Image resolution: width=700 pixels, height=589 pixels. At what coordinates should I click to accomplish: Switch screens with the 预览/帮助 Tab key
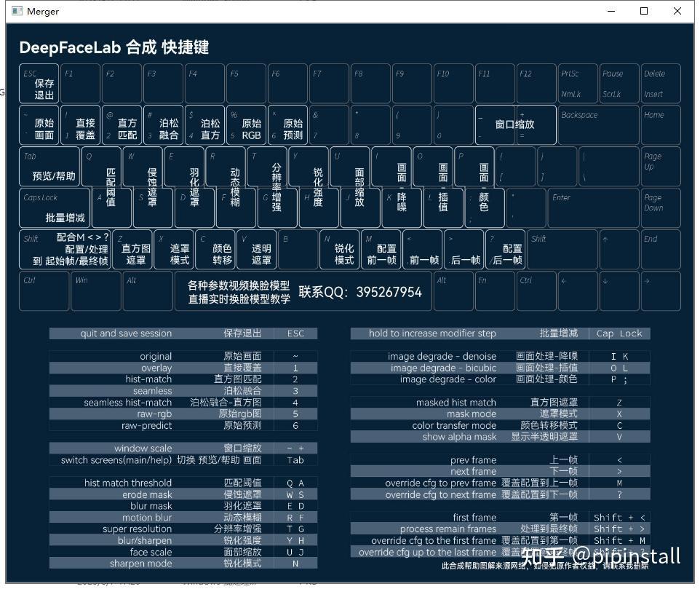coord(47,167)
